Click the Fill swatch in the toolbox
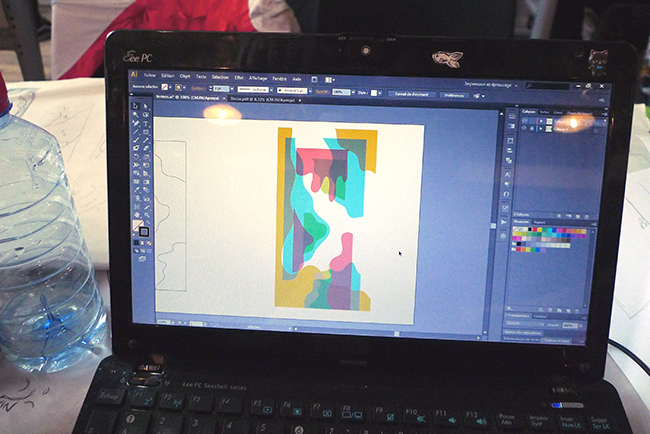 [x=138, y=225]
